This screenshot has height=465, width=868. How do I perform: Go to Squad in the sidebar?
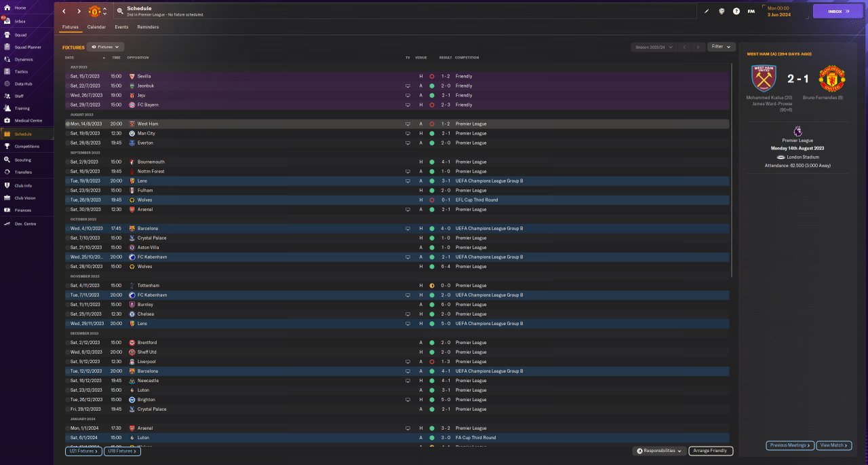tap(20, 35)
